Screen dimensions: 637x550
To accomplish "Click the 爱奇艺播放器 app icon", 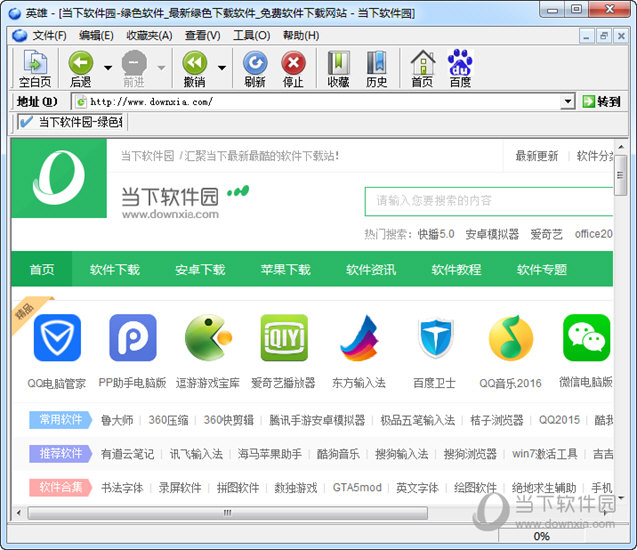I will click(284, 338).
